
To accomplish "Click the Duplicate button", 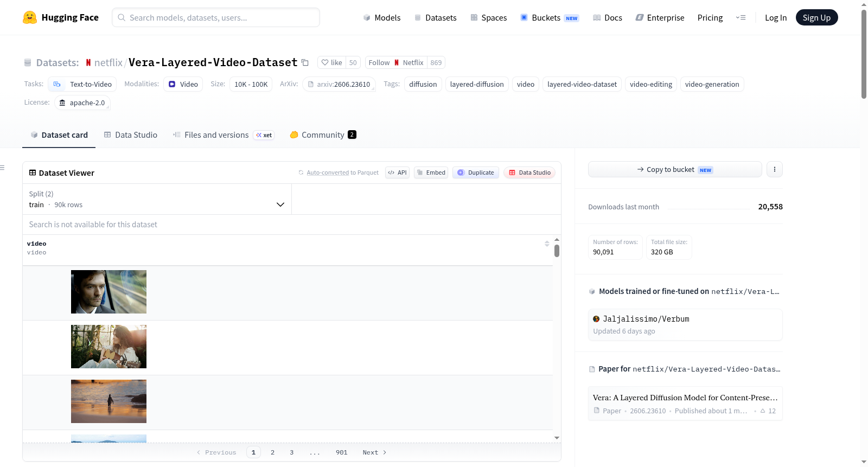I will point(476,172).
